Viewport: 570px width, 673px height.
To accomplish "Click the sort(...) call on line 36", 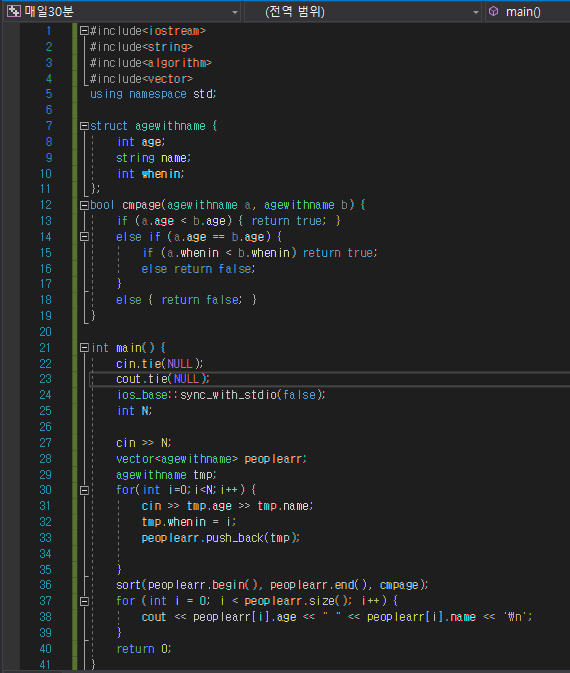I will (272, 585).
